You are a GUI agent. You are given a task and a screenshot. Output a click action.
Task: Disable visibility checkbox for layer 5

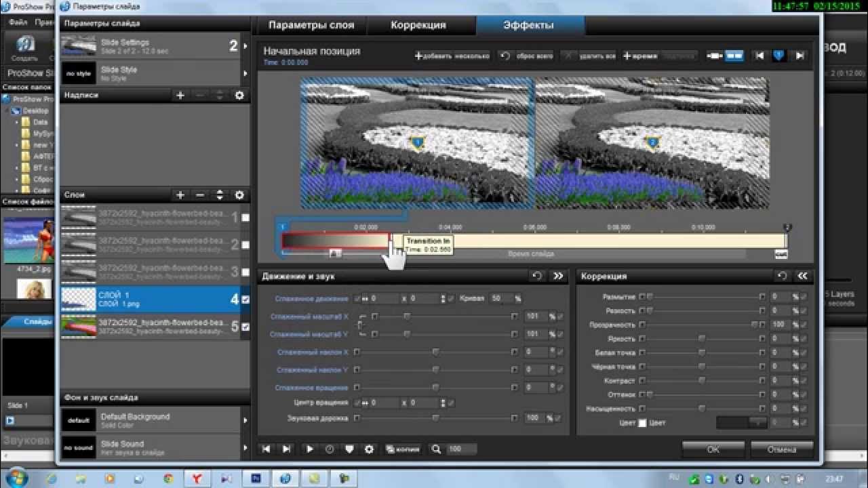click(x=245, y=326)
